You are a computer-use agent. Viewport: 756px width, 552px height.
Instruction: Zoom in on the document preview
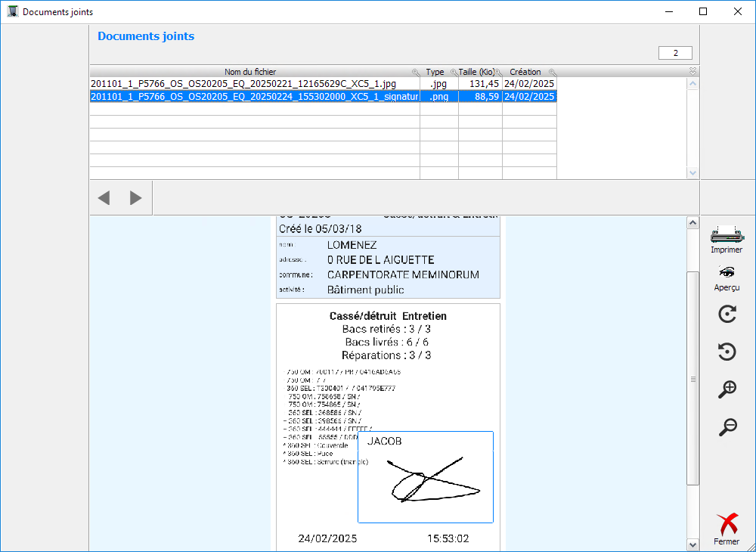(x=727, y=390)
